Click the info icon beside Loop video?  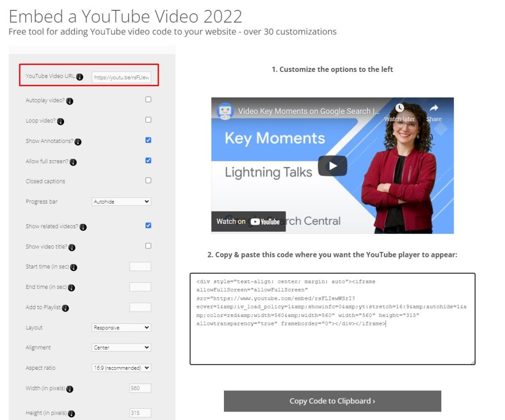coord(61,121)
